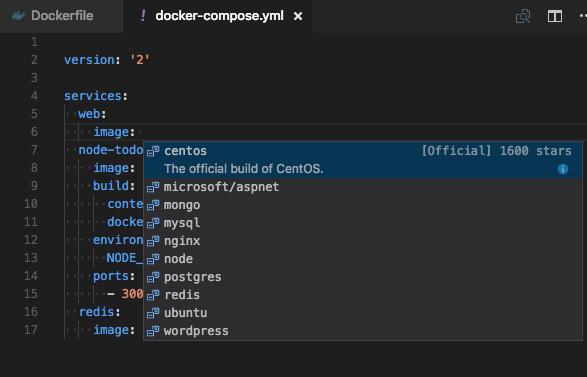The image size is (587, 377).
Task: Click the YAML exclamation icon on docker-compose.yml tab
Action: 143,16
